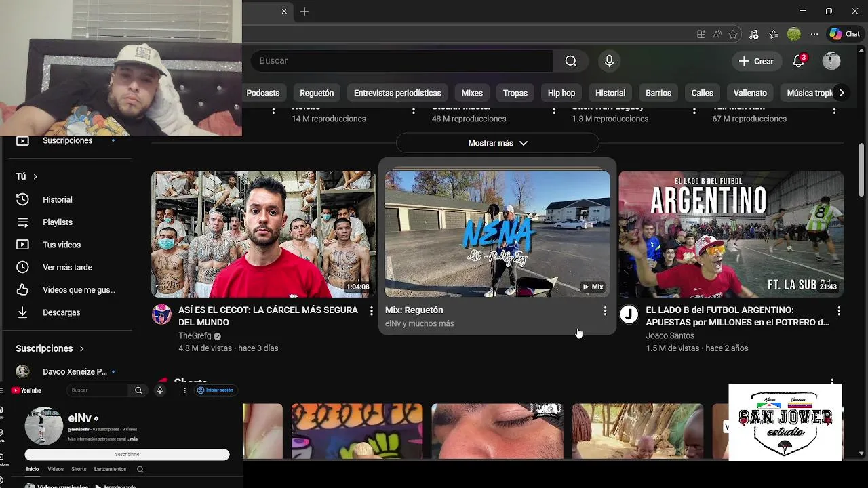Screen dimensions: 868x488
Task: Select the Calles chip
Action: click(x=703, y=93)
